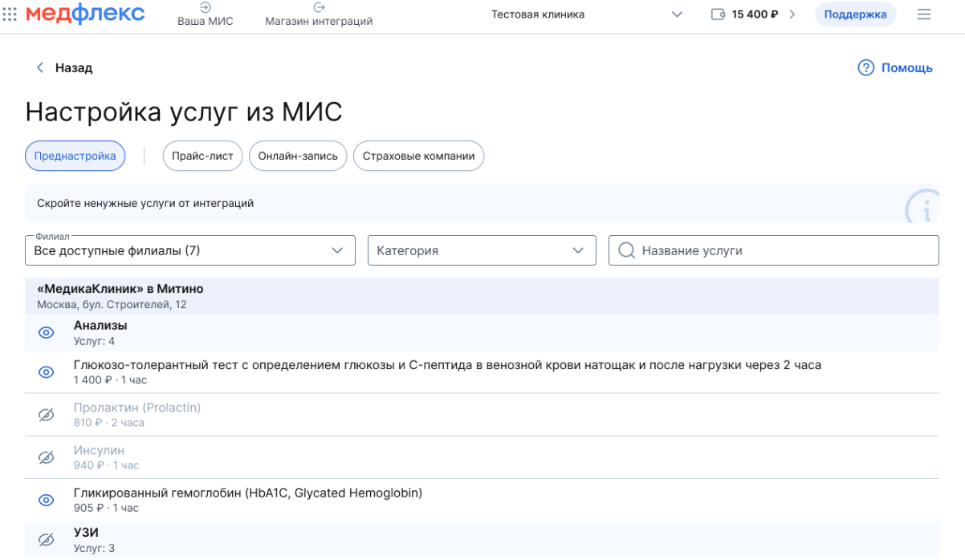The width and height of the screenshot is (965, 560).
Task: Open Ваша МИС section
Action: [206, 14]
